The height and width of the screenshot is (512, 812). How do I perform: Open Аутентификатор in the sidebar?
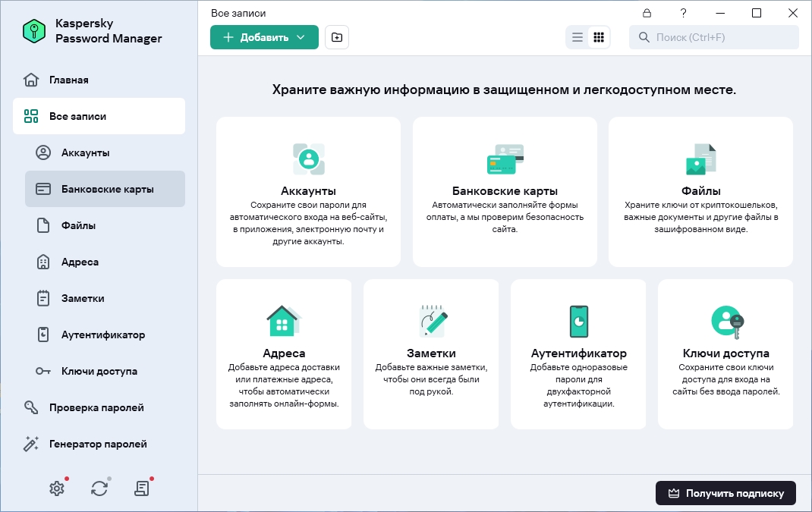[x=105, y=335]
